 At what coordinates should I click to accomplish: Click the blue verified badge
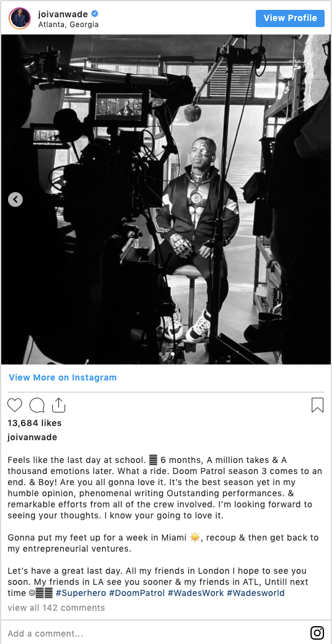pyautogui.click(x=95, y=14)
